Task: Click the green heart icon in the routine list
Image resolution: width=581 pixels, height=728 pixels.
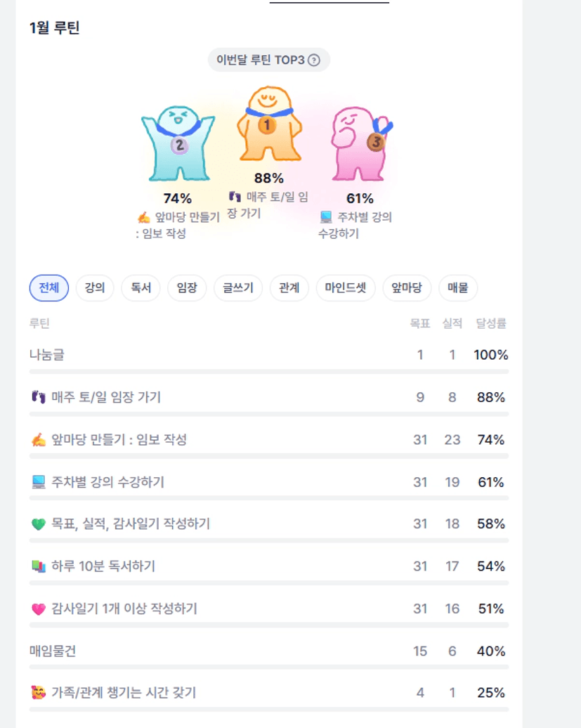Action: tap(38, 524)
